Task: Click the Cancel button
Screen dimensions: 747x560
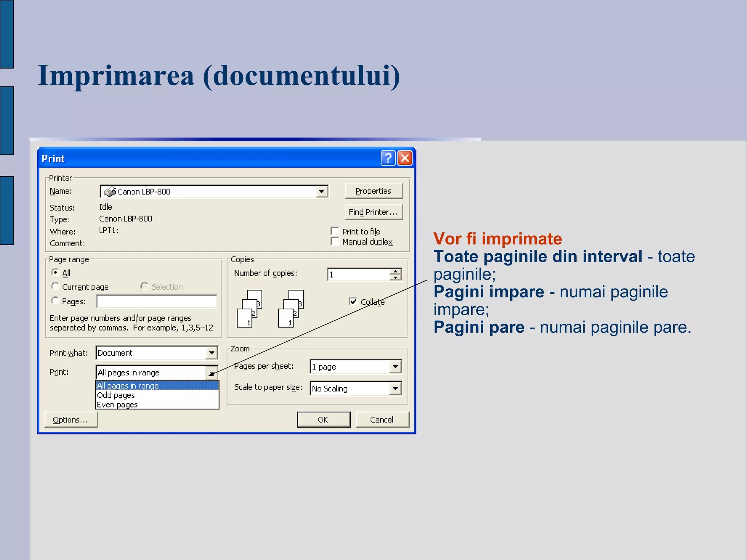Action: (x=382, y=420)
